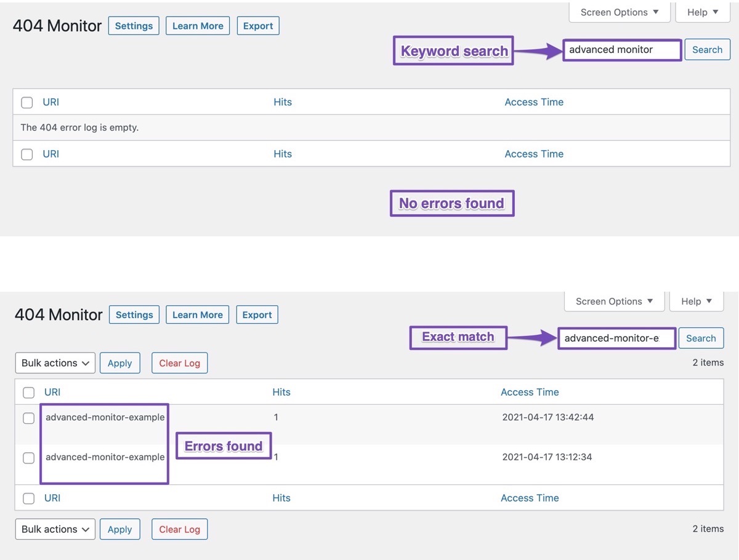
Task: Open Help tab in the 'advanced monitor' search view
Action: (x=703, y=12)
